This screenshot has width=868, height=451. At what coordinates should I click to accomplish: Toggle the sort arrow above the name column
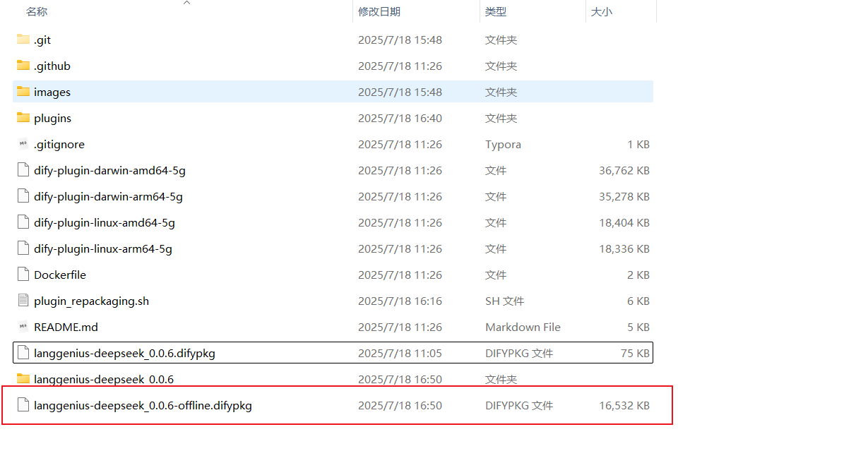(186, 4)
